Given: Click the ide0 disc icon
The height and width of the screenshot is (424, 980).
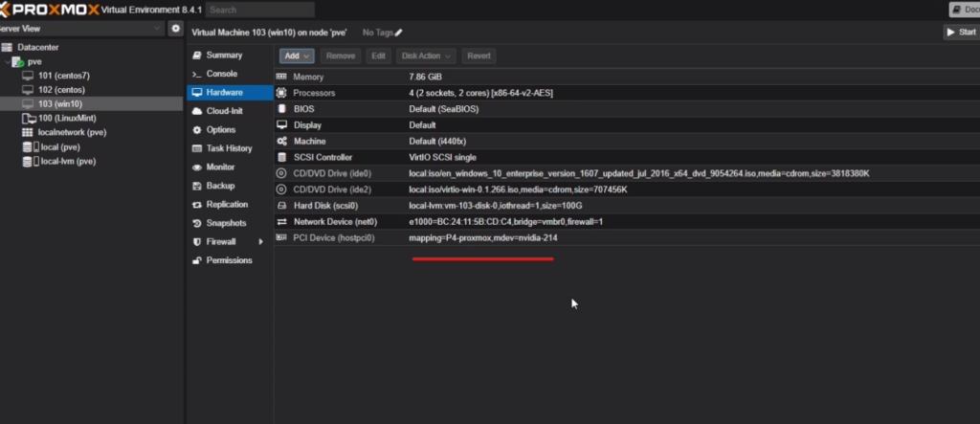Looking at the screenshot, I should tap(282, 173).
